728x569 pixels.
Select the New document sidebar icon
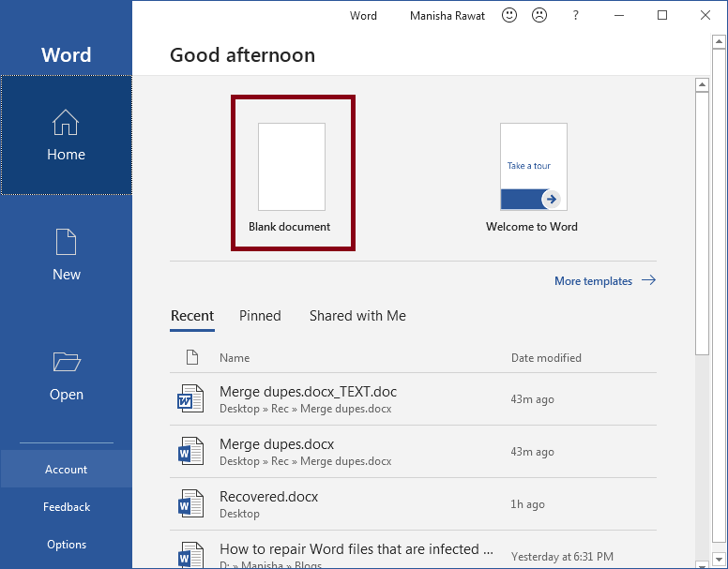click(x=66, y=242)
